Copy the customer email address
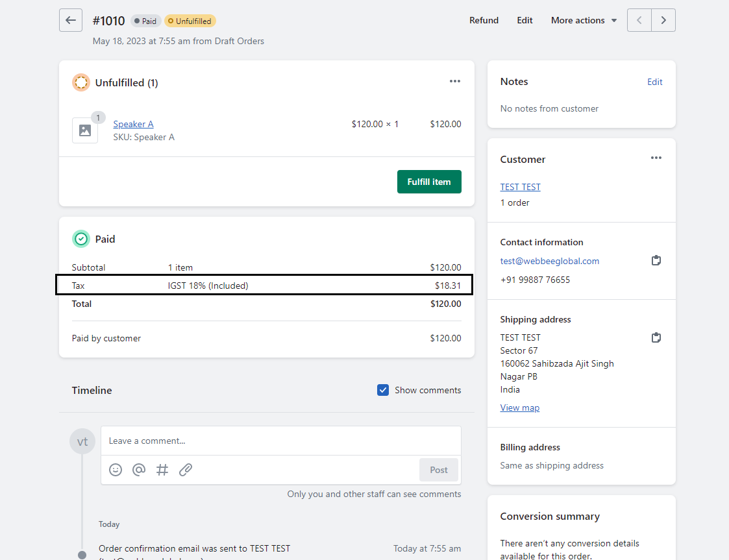Viewport: 729px width, 560px height. pos(656,261)
